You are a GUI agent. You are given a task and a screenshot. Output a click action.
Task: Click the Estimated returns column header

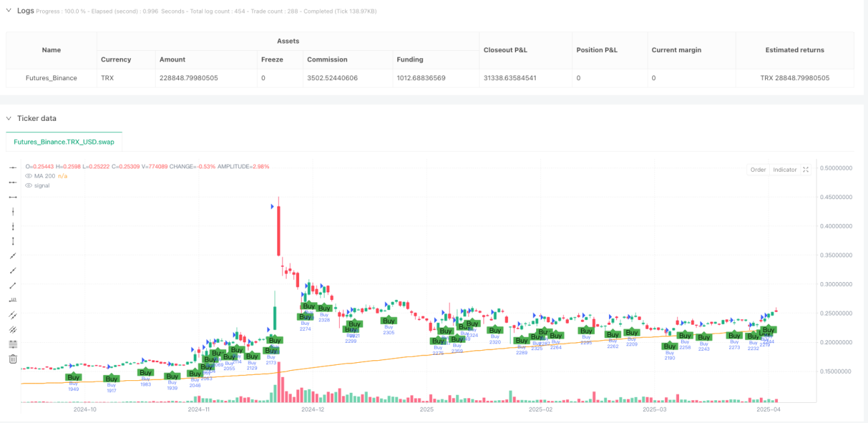pos(795,50)
